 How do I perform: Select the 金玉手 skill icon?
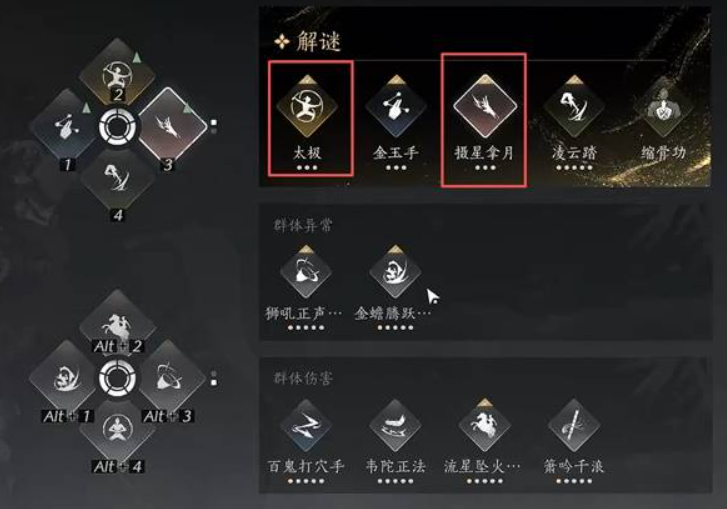coord(395,107)
